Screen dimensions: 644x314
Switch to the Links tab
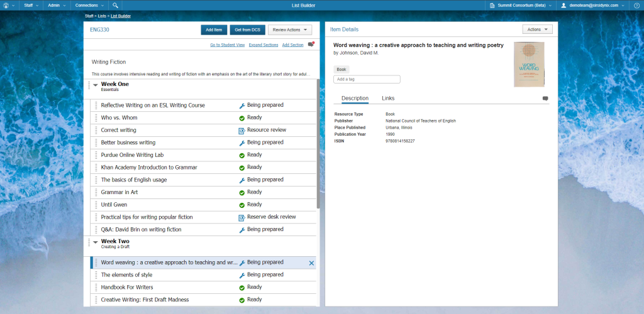pos(388,99)
